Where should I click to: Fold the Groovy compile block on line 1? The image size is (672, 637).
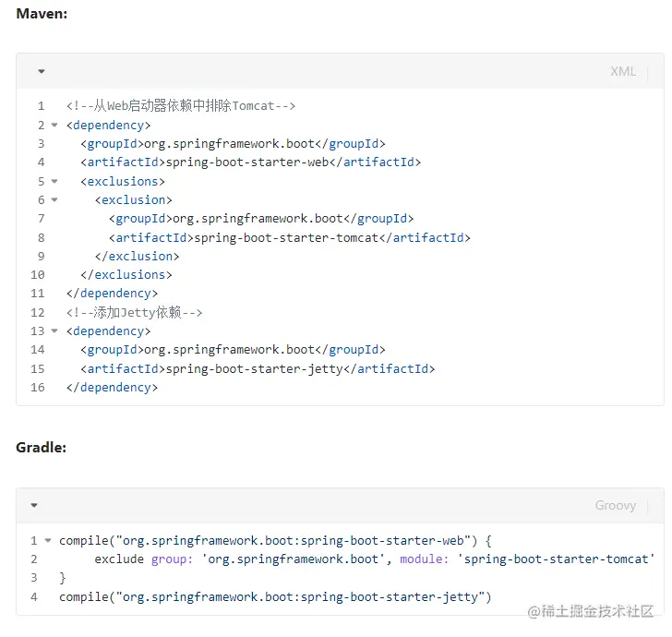(48, 541)
